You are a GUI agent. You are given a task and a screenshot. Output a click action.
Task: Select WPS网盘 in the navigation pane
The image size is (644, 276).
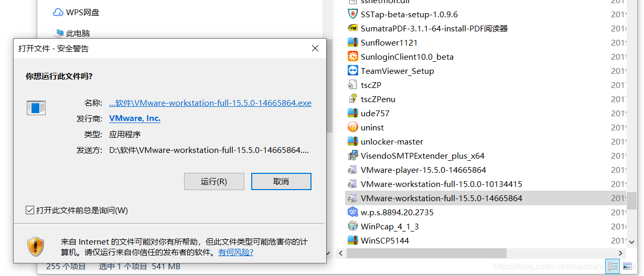click(x=83, y=12)
